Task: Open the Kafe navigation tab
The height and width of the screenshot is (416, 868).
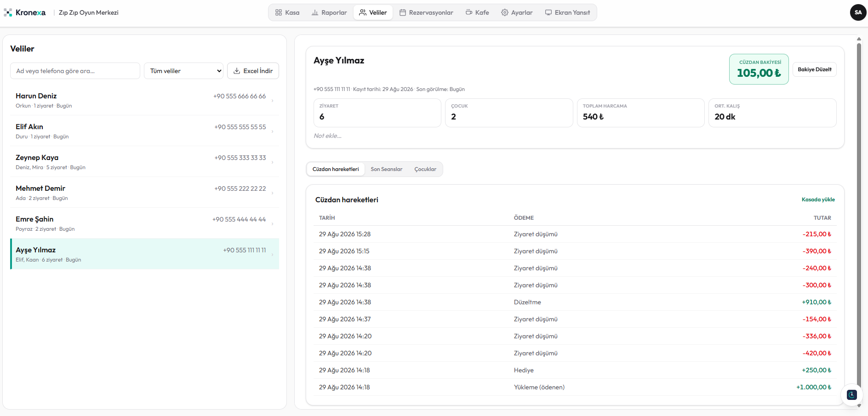Action: [x=477, y=12]
